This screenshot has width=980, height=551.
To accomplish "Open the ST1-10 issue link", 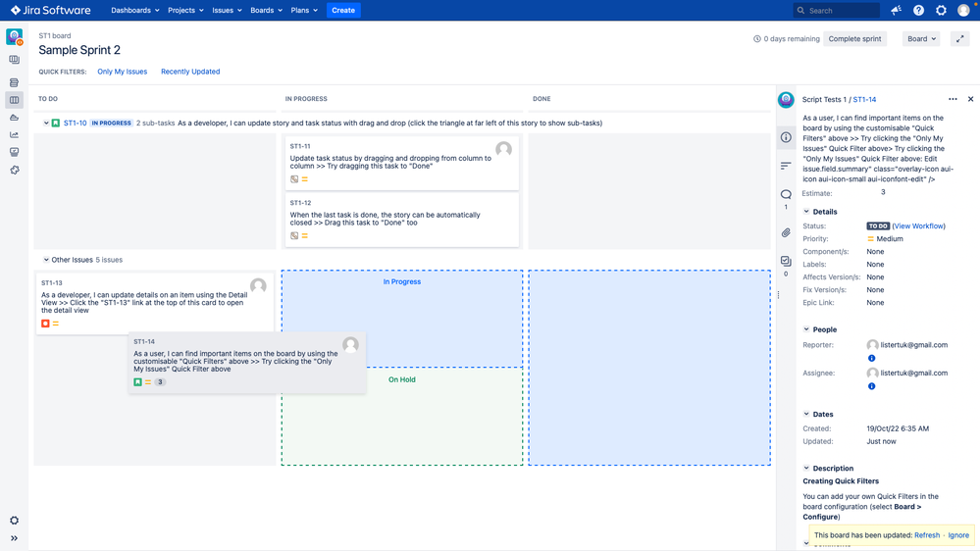I will pyautogui.click(x=75, y=124).
